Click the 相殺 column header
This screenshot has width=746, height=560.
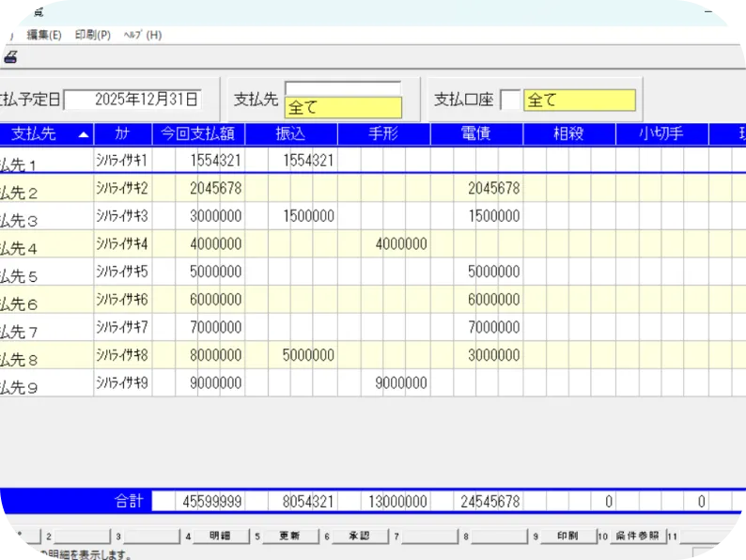pyautogui.click(x=568, y=134)
